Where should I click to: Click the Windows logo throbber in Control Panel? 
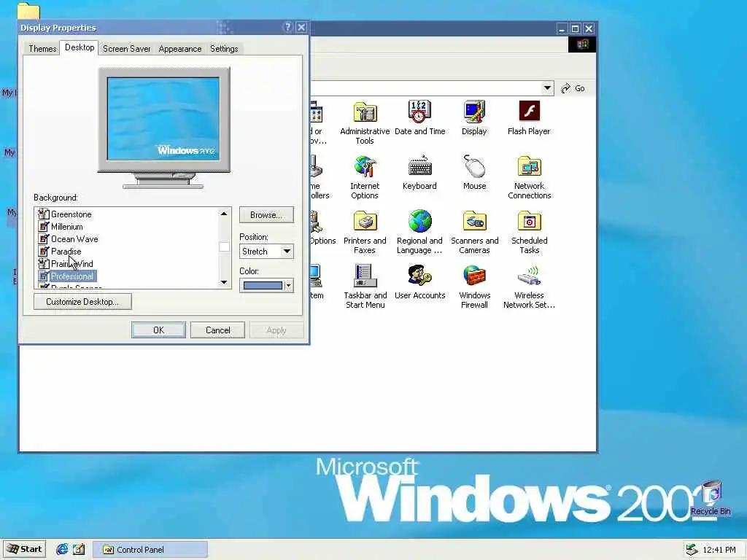pos(581,44)
